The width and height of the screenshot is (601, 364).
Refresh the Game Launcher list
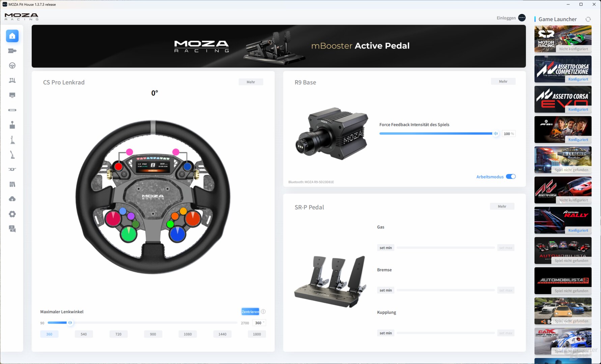pos(588,19)
